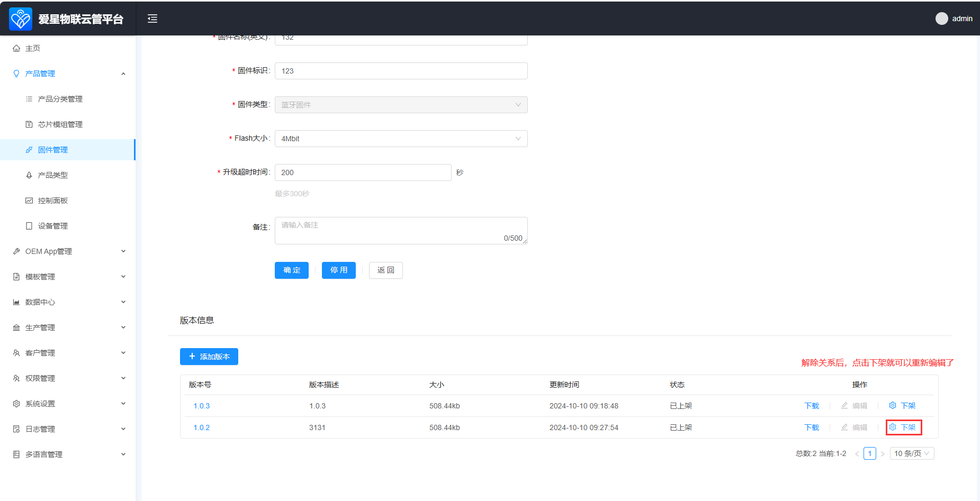
Task: Expand the 系统设置 menu
Action: pos(68,404)
